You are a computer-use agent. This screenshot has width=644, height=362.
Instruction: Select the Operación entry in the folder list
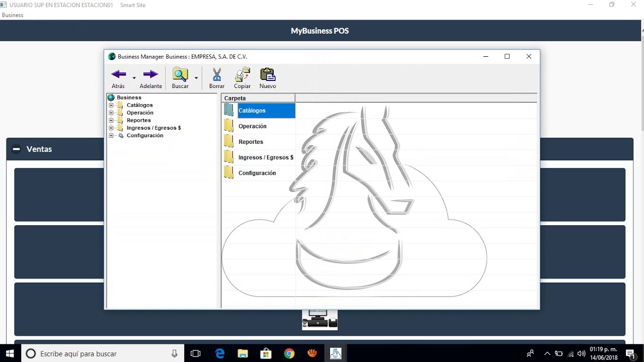(253, 126)
